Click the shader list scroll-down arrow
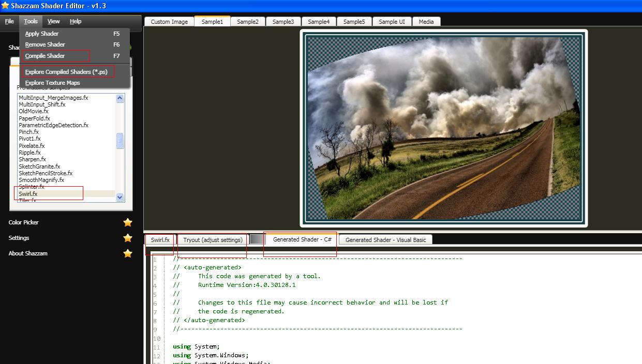The image size is (642, 364). pyautogui.click(x=120, y=197)
